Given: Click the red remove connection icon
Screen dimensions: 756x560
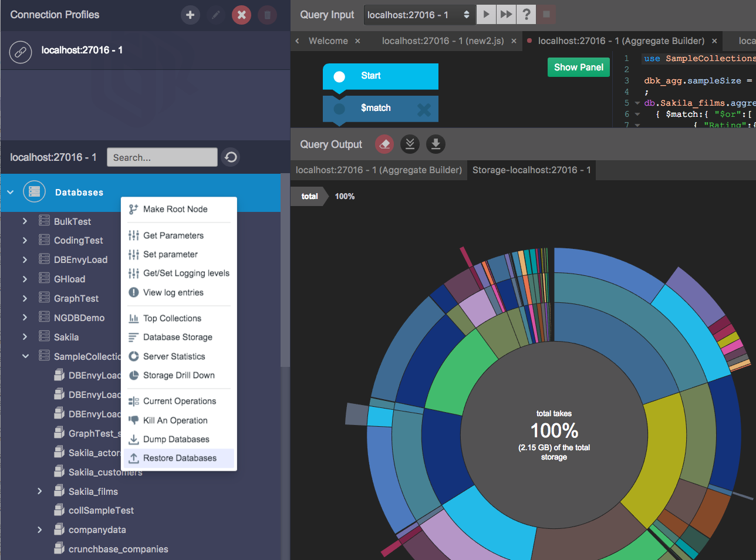Looking at the screenshot, I should click(x=241, y=15).
